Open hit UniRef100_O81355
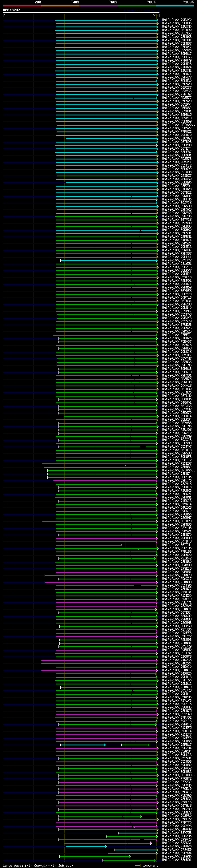Screen dimensions: 197x868 [177, 33]
